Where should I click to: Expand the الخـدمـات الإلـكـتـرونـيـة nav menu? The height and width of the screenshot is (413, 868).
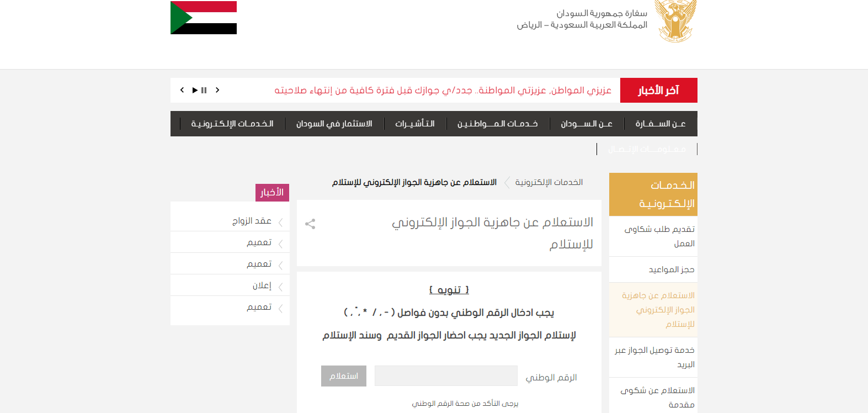232,124
